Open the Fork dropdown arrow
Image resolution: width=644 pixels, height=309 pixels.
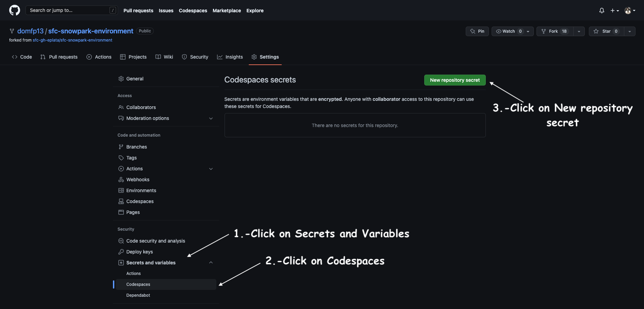(579, 31)
